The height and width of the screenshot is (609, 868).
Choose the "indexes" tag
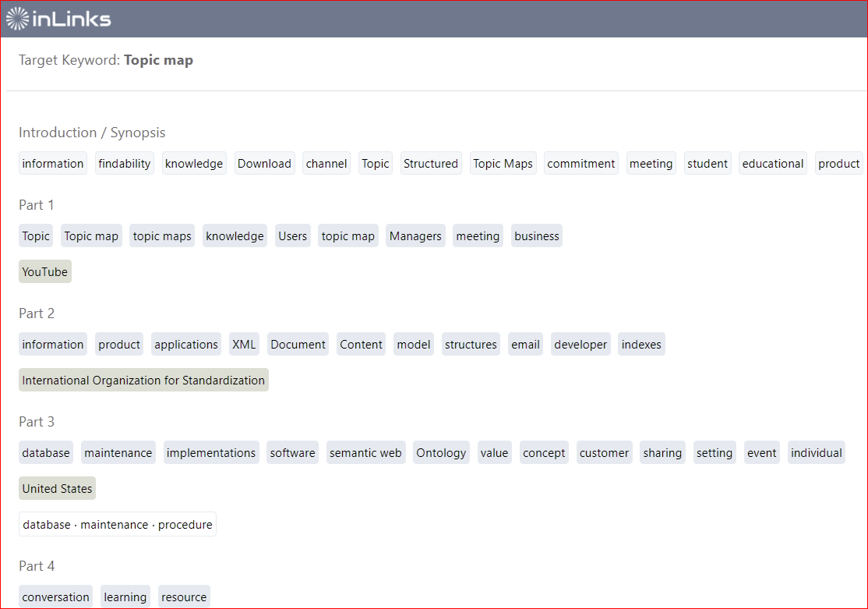pos(641,344)
